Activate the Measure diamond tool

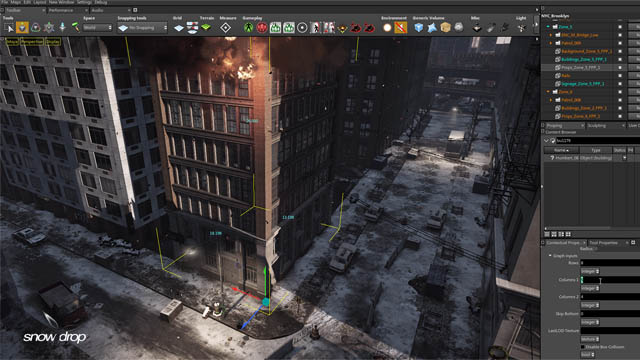point(225,28)
